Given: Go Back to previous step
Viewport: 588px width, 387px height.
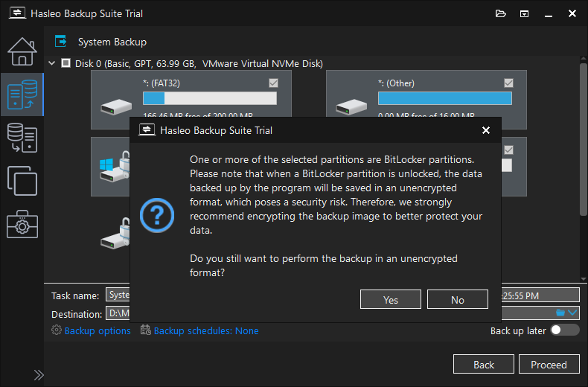Looking at the screenshot, I should tap(483, 364).
